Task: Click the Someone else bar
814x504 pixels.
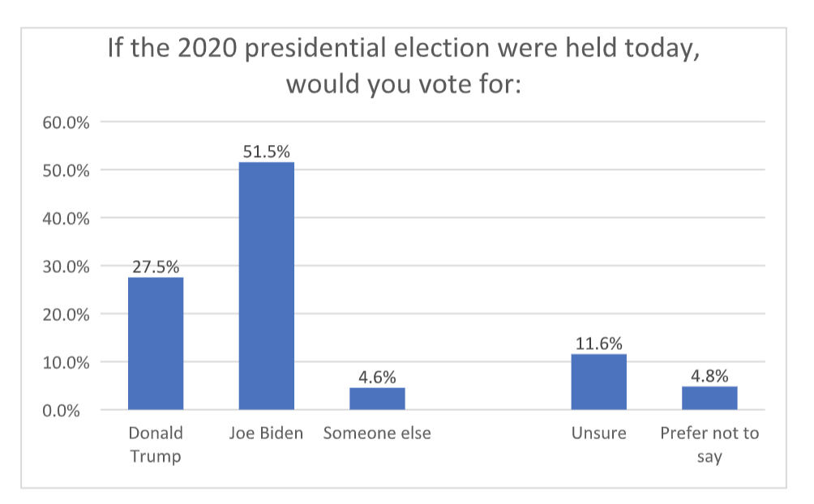Action: click(x=377, y=399)
